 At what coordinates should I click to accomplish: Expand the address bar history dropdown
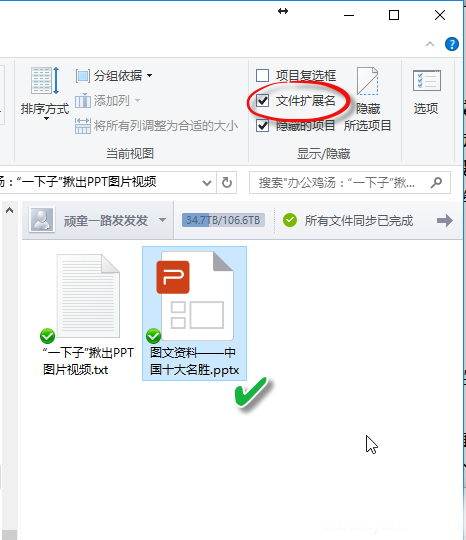coord(207,183)
